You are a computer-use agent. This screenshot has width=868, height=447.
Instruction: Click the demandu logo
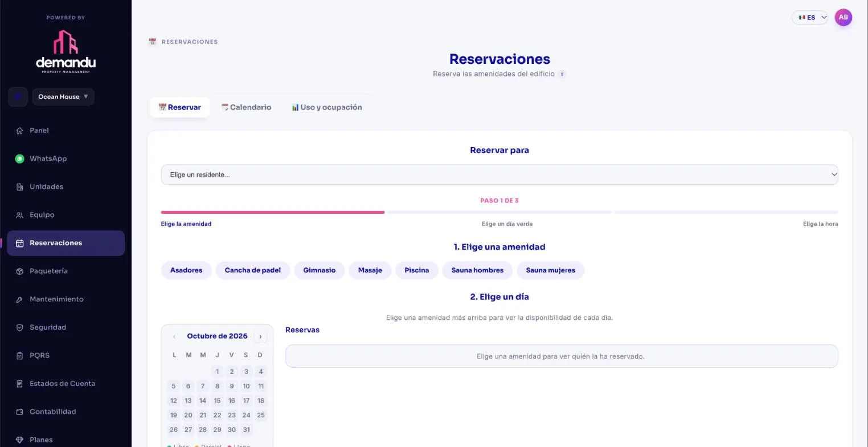(65, 51)
